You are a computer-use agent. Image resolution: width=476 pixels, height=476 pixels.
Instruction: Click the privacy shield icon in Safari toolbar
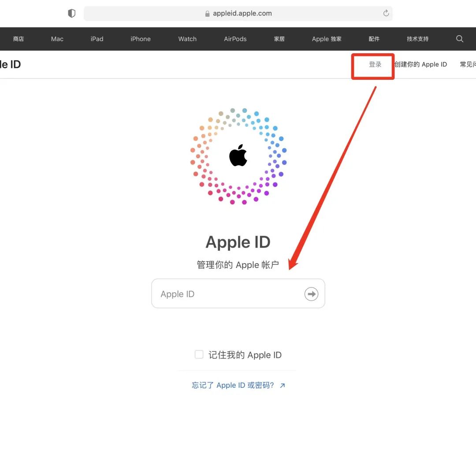[72, 13]
